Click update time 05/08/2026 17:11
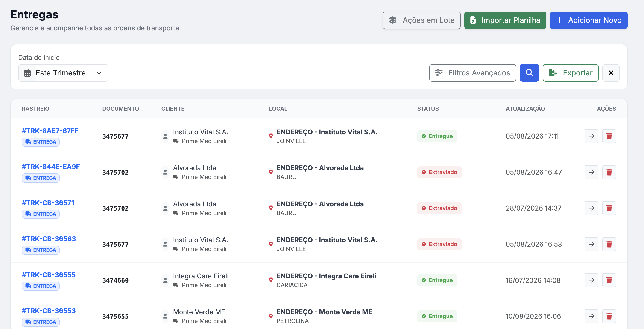 [x=532, y=136]
